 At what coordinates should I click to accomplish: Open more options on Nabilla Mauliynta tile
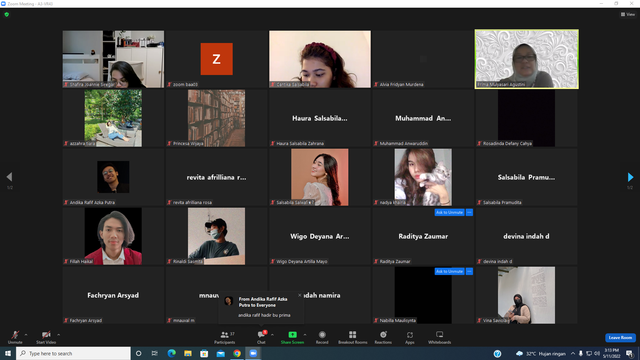coord(469,271)
